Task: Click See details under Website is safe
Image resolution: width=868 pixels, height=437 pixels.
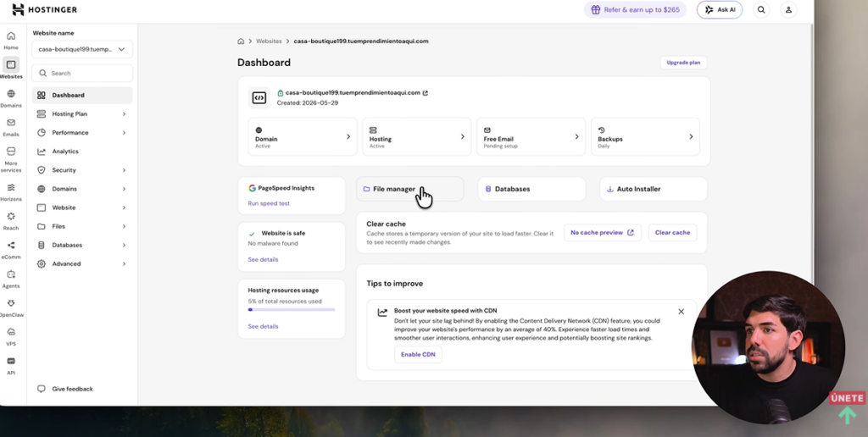Action: point(263,259)
